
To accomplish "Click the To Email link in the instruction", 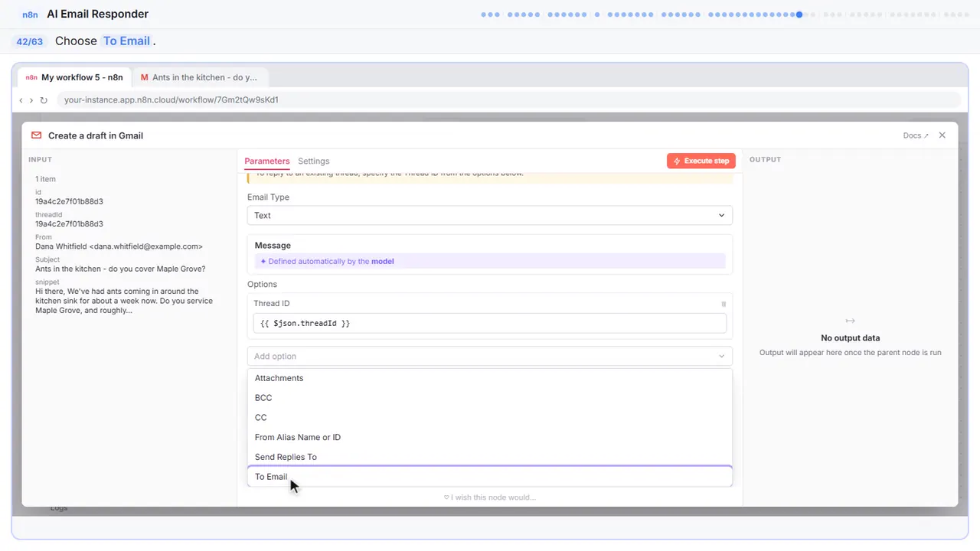I will [x=127, y=41].
